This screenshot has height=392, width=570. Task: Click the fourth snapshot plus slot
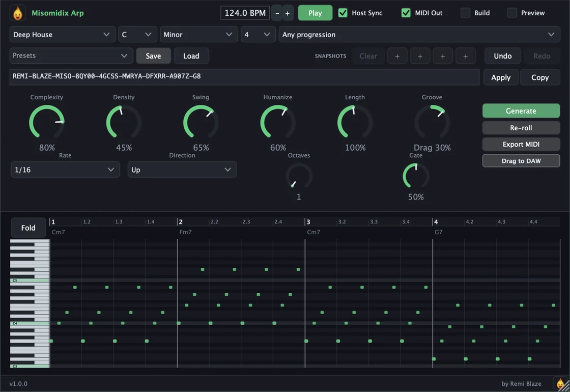tap(465, 56)
